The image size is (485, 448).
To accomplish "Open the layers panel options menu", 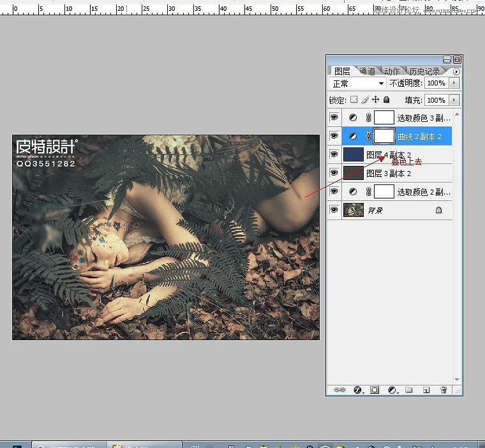I will coord(456,71).
